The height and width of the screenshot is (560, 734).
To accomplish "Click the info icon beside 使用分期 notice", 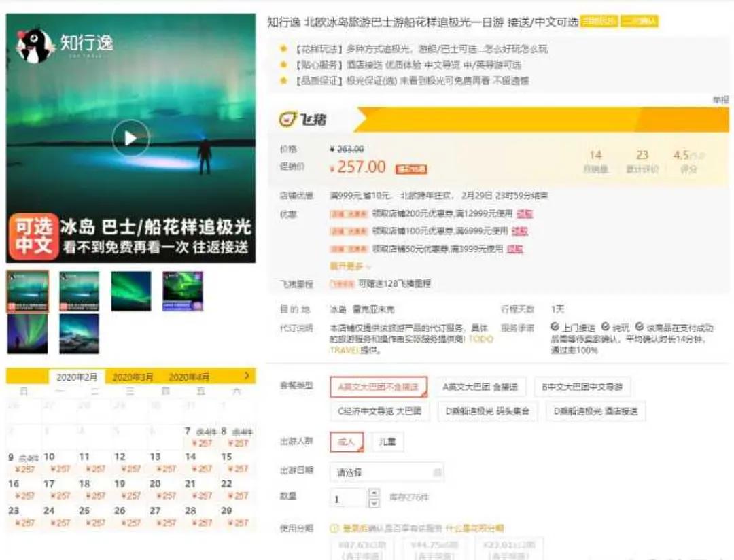I will (334, 528).
